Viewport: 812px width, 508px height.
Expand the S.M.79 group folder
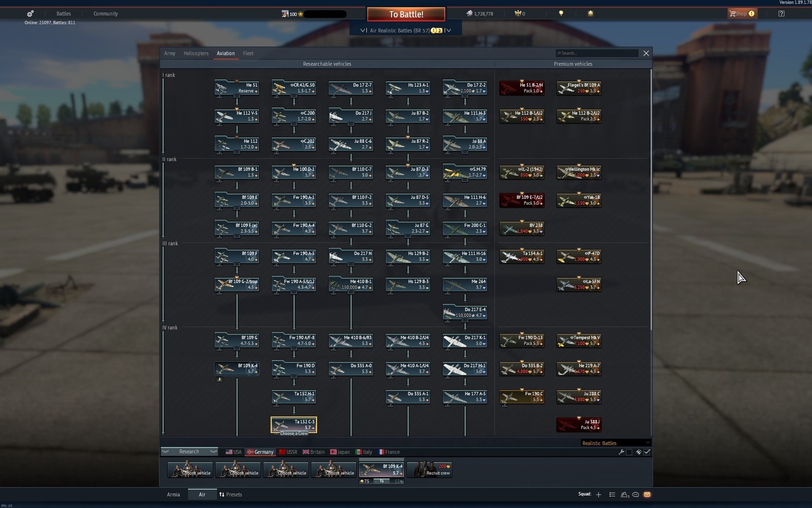[465, 180]
